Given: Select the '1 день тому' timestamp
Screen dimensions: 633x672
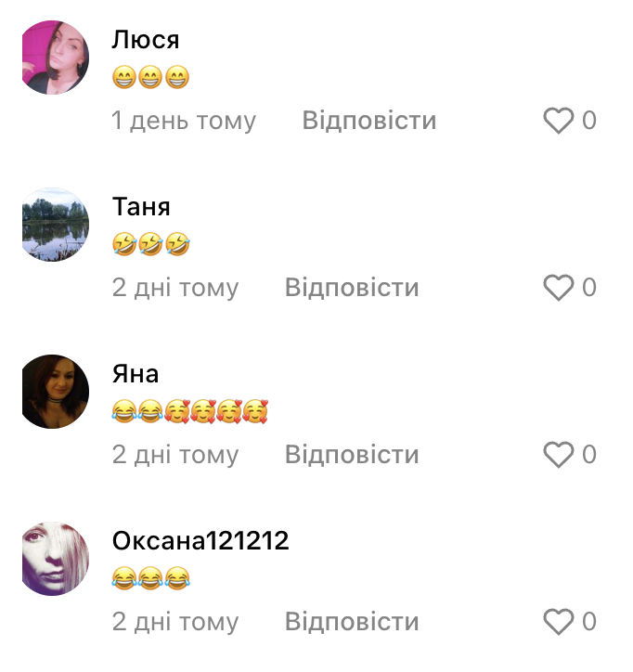Looking at the screenshot, I should coord(184,121).
